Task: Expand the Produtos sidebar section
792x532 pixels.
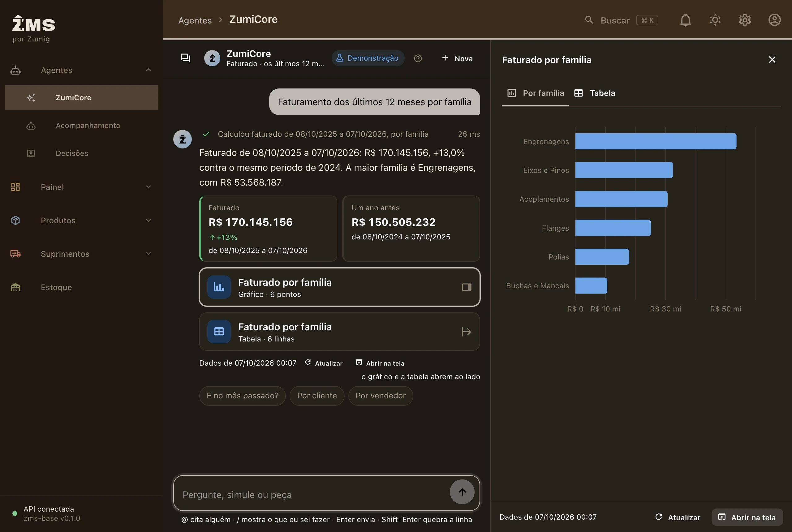Action: coord(81,221)
